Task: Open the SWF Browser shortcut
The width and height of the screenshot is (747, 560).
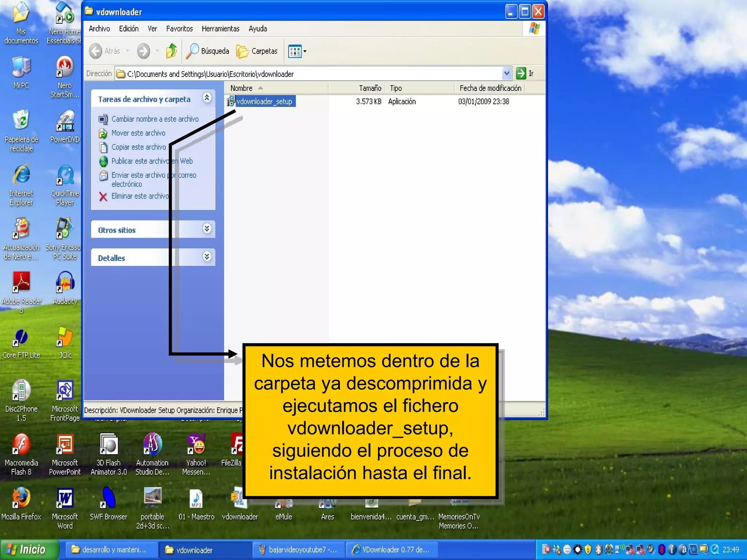Action: (109, 503)
